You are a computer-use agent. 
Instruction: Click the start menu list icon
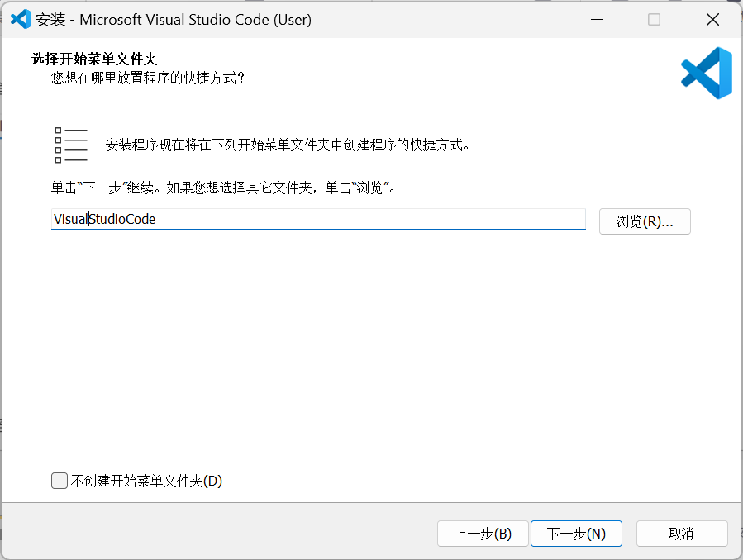pyautogui.click(x=71, y=145)
